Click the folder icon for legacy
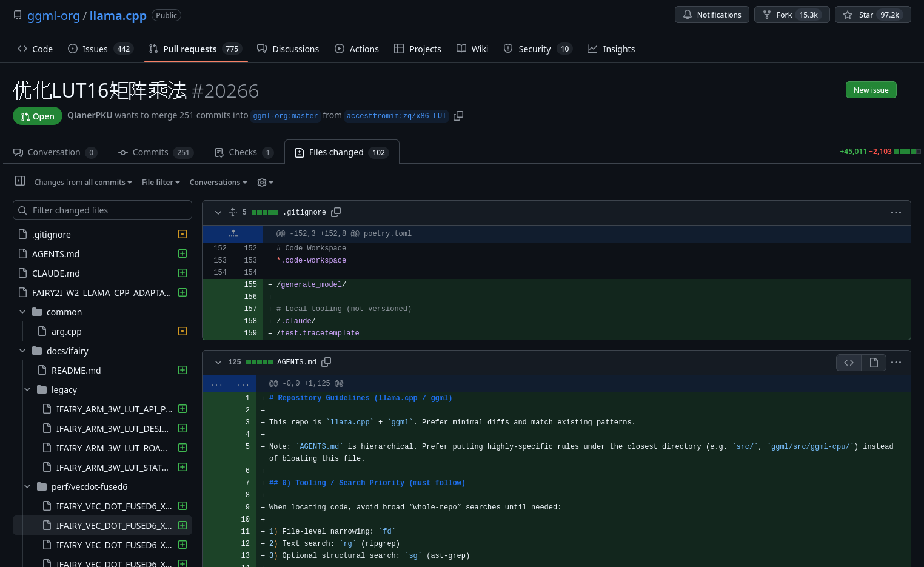The width and height of the screenshot is (924, 567). 42,389
